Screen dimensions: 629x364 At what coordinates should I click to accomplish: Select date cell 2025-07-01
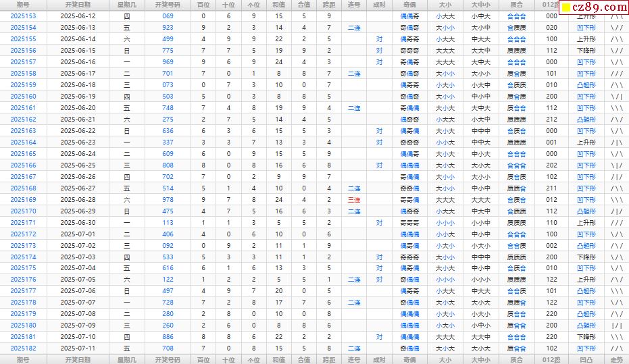pyautogui.click(x=78, y=234)
